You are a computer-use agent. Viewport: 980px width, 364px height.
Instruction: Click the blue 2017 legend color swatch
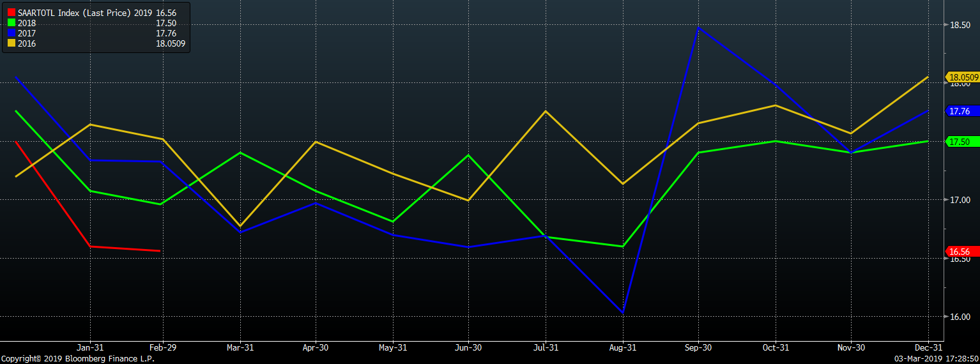coord(11,33)
